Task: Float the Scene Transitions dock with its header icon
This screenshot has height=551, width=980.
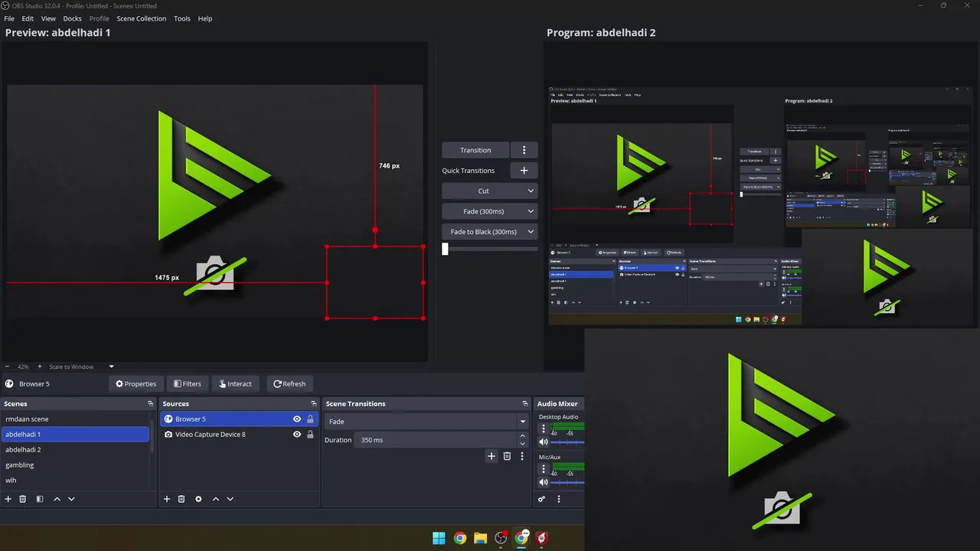Action: point(524,403)
